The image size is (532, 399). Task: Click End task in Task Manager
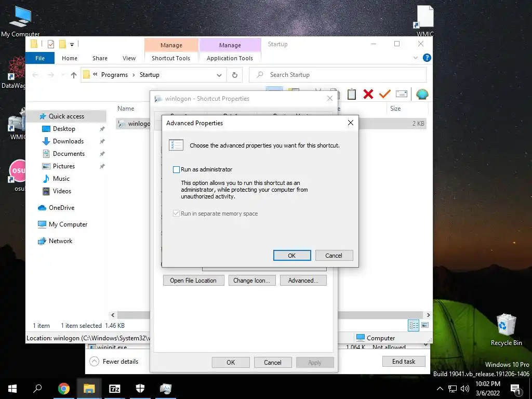404,362
